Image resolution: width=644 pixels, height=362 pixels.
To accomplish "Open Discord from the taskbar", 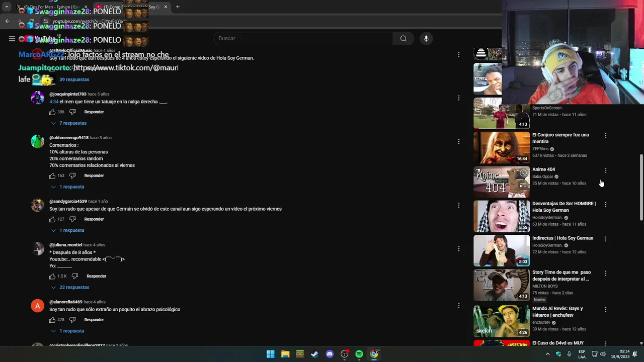I will point(330,354).
